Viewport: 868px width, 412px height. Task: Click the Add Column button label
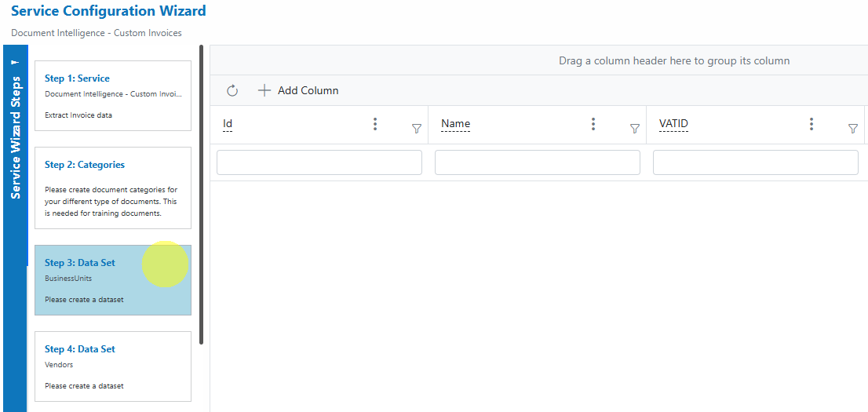(308, 90)
